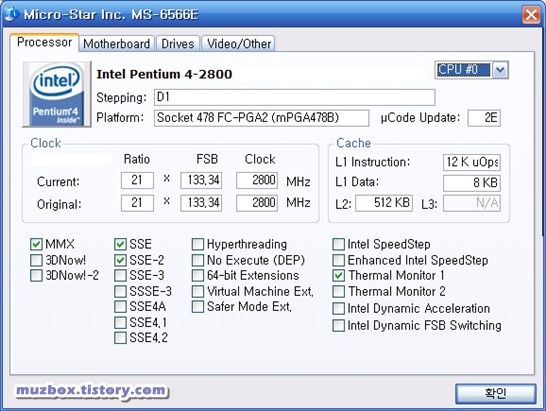Select the CPU #0 combo box field
Screen dimensions: 546x411
(463, 70)
